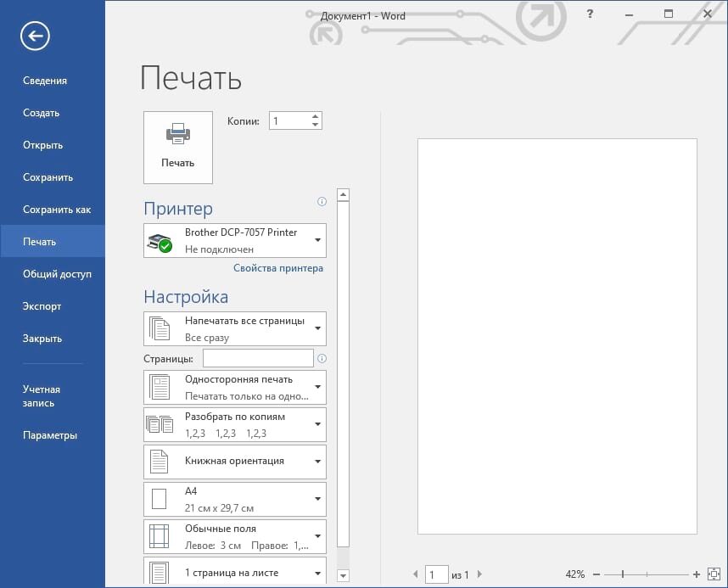Image resolution: width=728 pixels, height=588 pixels.
Task: Expand the Напечатать все страницы dropdown
Action: click(x=235, y=329)
